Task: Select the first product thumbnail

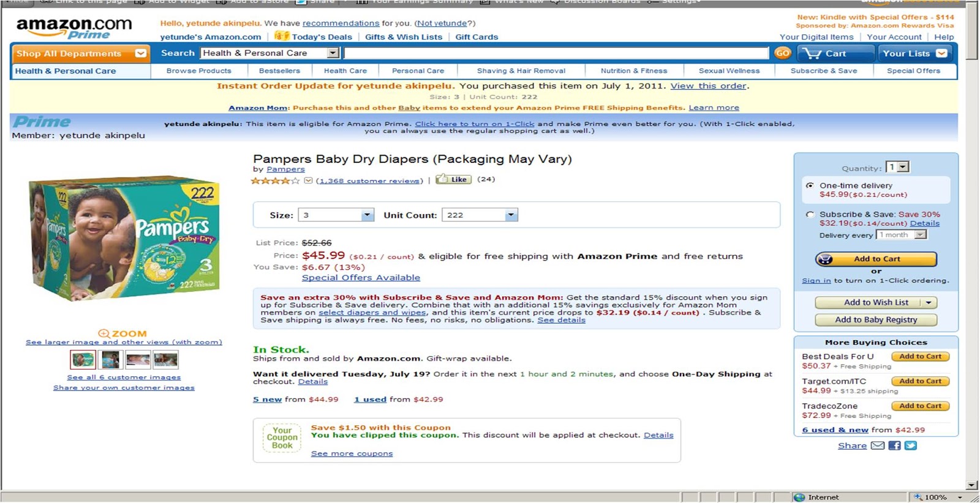Action: coord(83,359)
